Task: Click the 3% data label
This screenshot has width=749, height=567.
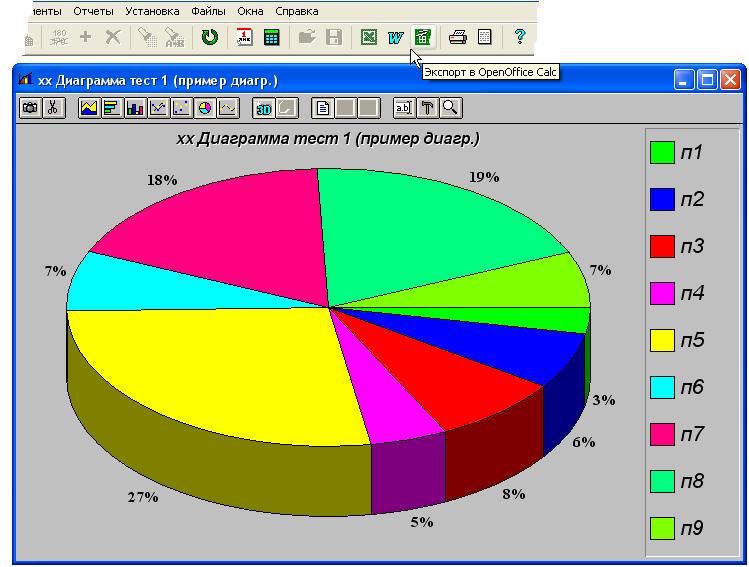Action: tap(604, 400)
